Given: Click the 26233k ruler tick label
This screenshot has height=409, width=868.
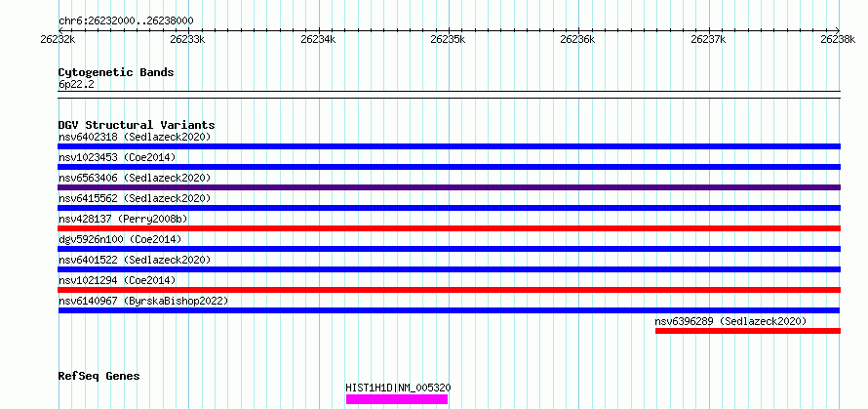Looking at the screenshot, I should [188, 39].
